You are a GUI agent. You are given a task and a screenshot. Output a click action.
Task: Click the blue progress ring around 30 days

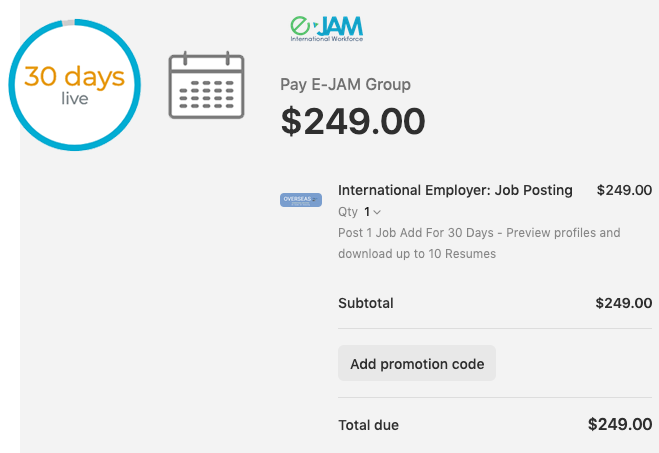tap(11, 84)
